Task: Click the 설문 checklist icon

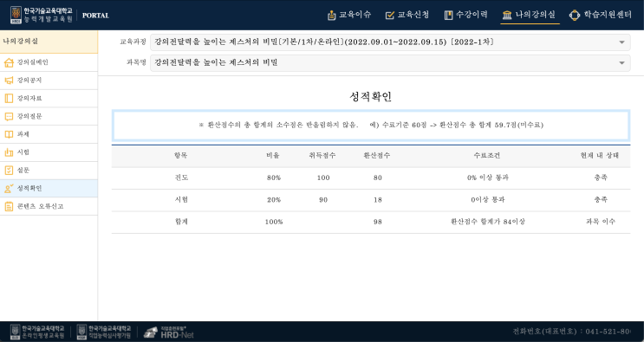Action: (9, 171)
